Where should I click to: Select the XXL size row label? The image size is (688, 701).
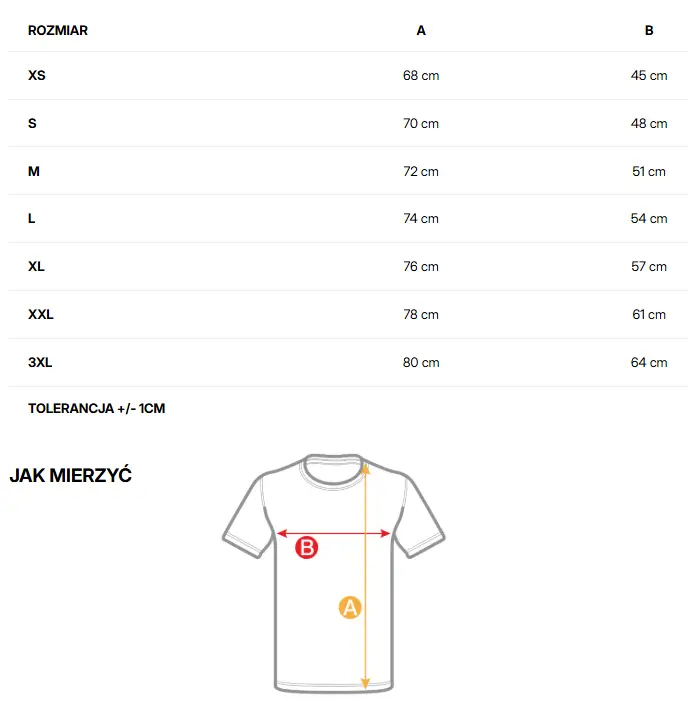tap(41, 315)
